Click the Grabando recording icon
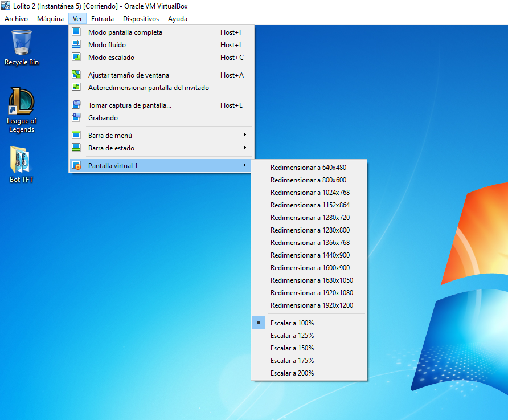 pyautogui.click(x=76, y=118)
